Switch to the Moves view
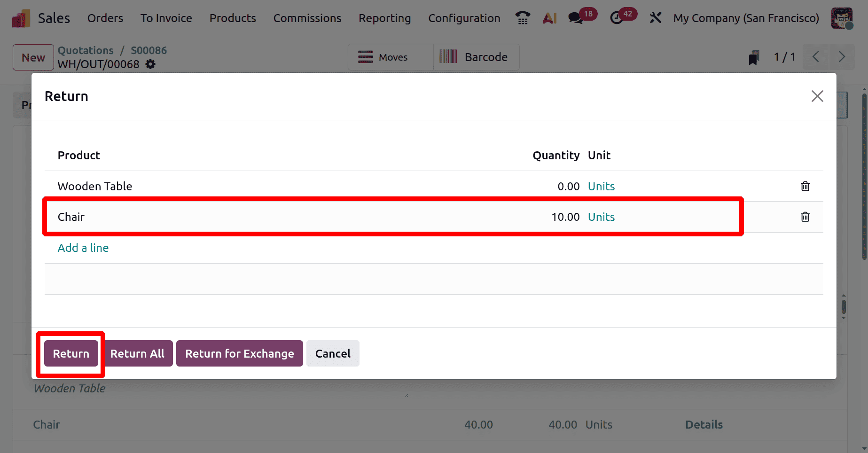This screenshot has width=868, height=453. tap(390, 57)
